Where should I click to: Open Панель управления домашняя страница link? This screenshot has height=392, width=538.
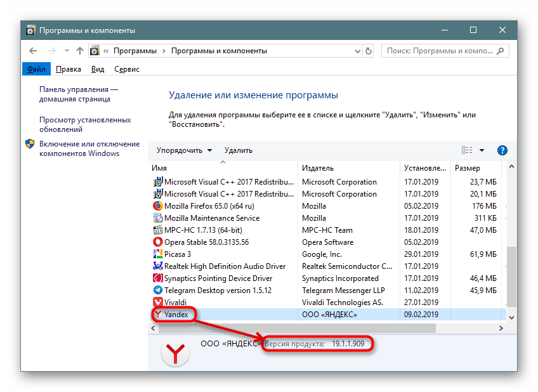pyautogui.click(x=79, y=94)
